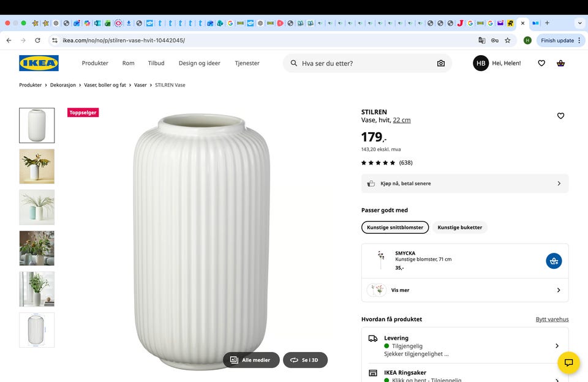The height and width of the screenshot is (382, 588).
Task: View the vase with Se i 3D
Action: pyautogui.click(x=305, y=360)
